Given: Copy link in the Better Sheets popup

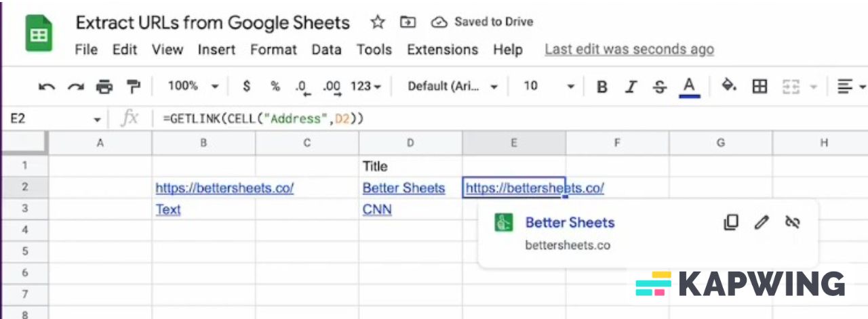Looking at the screenshot, I should click(731, 222).
